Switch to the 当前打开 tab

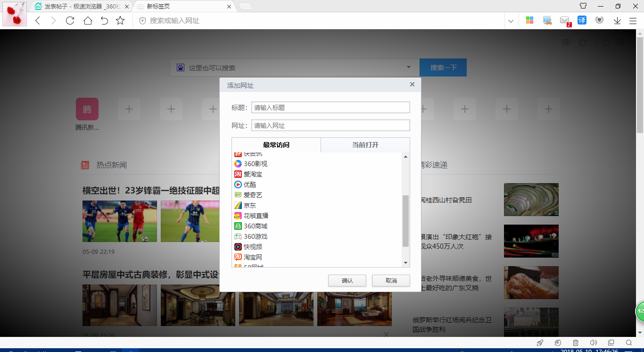pos(365,145)
